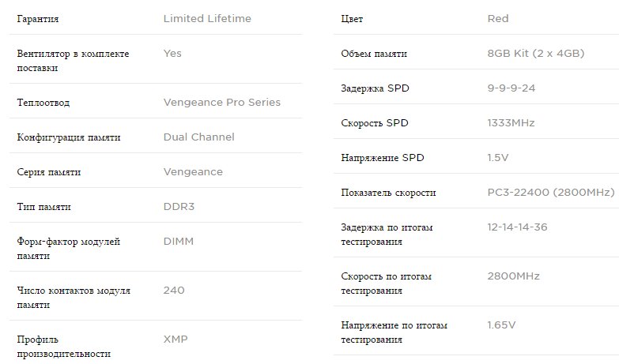Click the "1333MHz" SPD speed value

coord(511,122)
